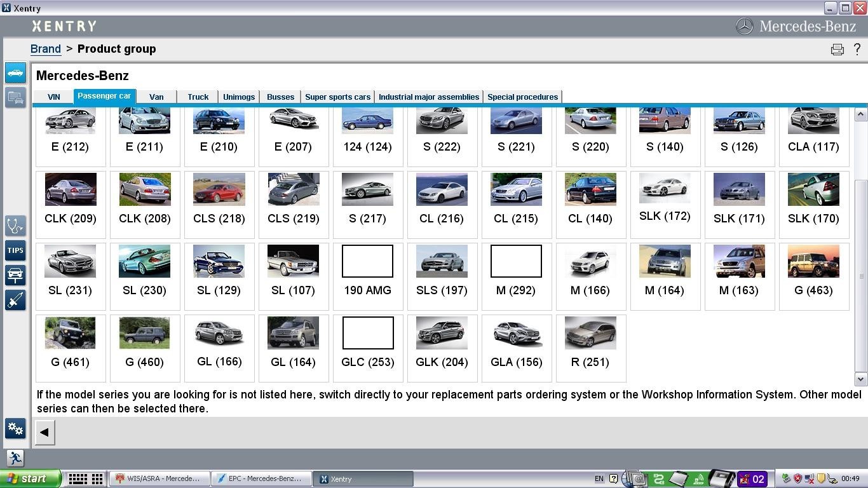The image size is (868, 488).
Task: Open the diagnosis stethoscope sidebar icon
Action: pos(15,226)
